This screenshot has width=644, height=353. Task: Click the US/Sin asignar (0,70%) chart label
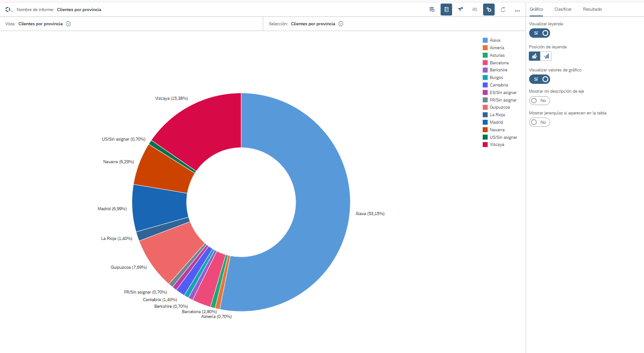(124, 139)
